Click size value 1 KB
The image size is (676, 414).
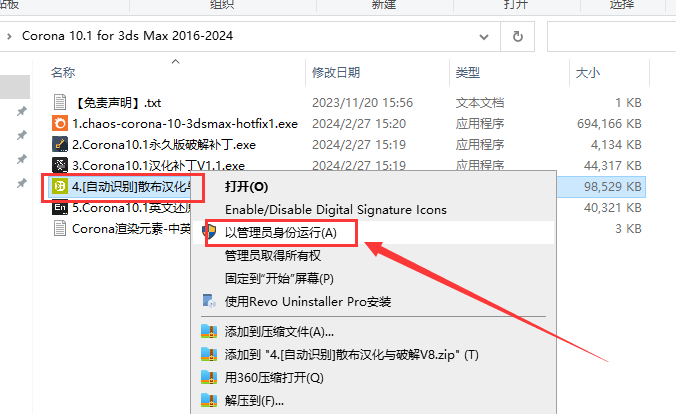click(x=628, y=103)
